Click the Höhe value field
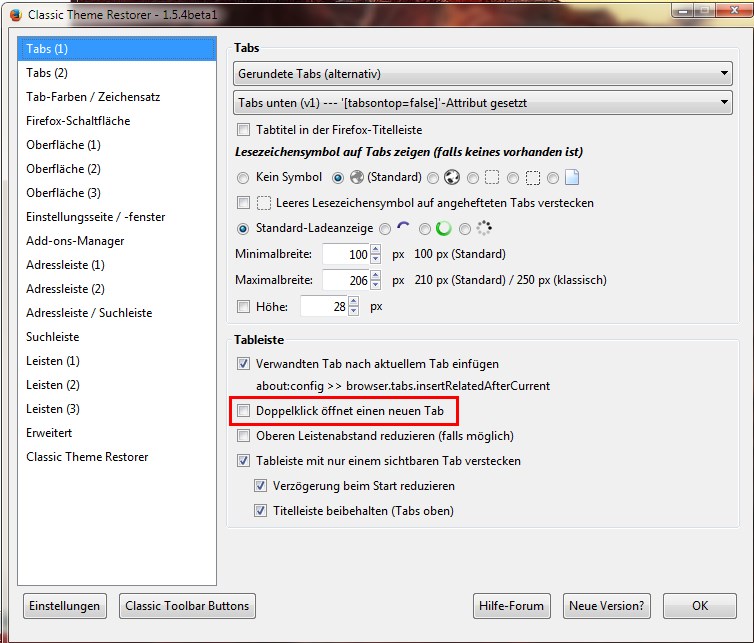This screenshot has width=754, height=643. click(x=324, y=306)
